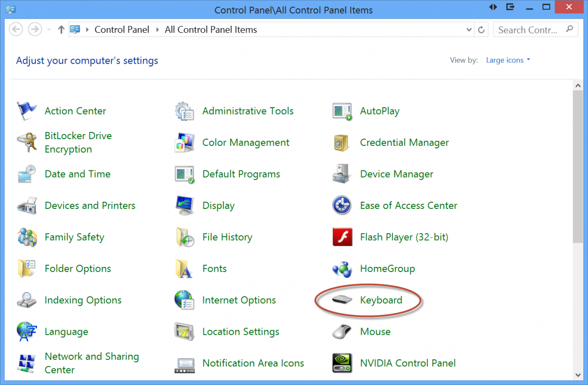Open the Family Safety icon
Viewport: 588px width, 385px height.
[27, 237]
